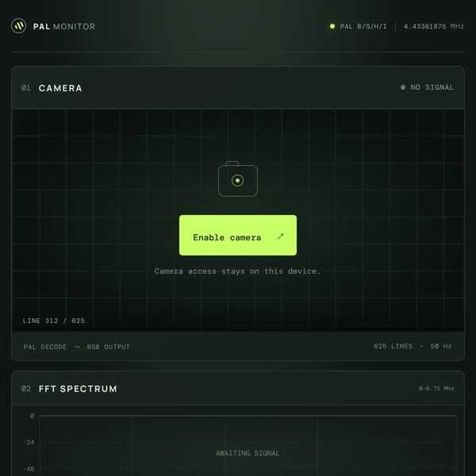Click the -24 dB axis label

coord(29,443)
